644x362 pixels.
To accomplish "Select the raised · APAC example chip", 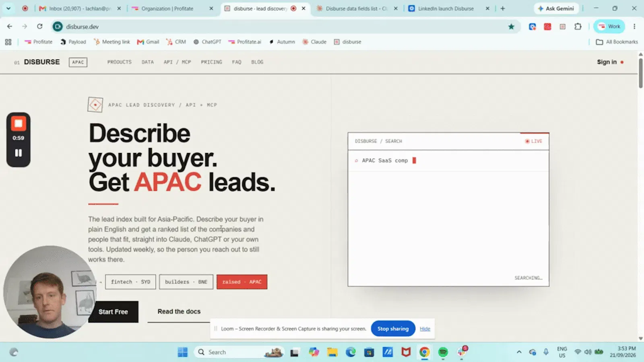I will point(242,282).
